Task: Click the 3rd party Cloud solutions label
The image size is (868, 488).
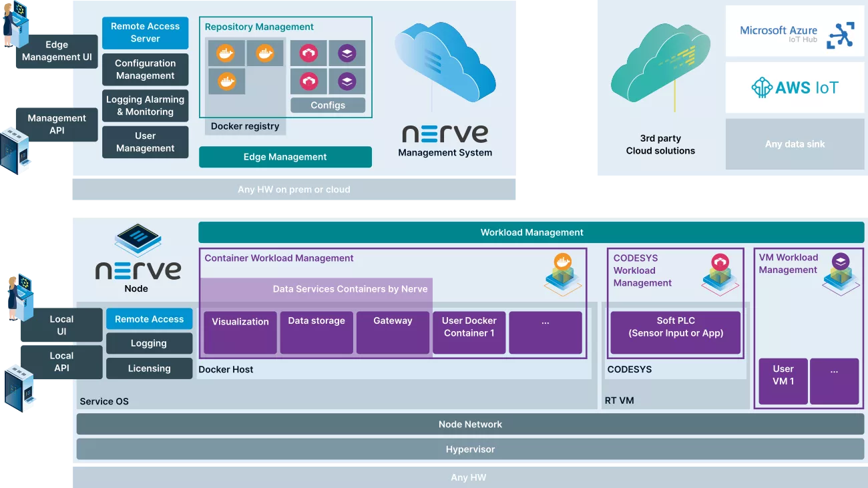Action: point(660,144)
